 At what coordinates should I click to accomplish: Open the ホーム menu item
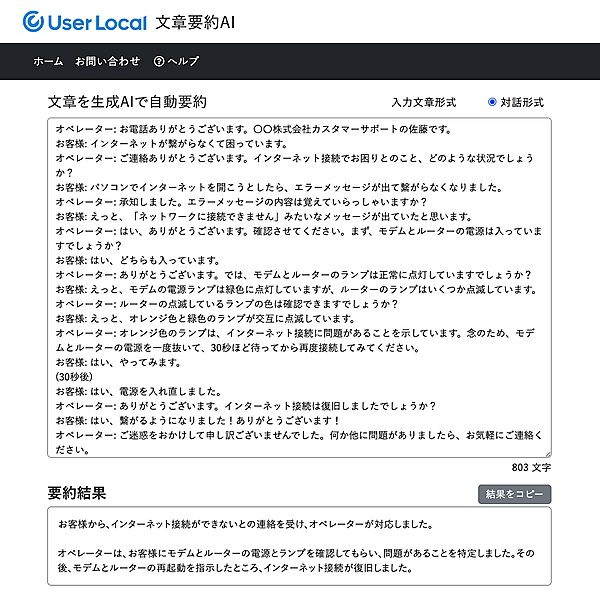[x=48, y=61]
